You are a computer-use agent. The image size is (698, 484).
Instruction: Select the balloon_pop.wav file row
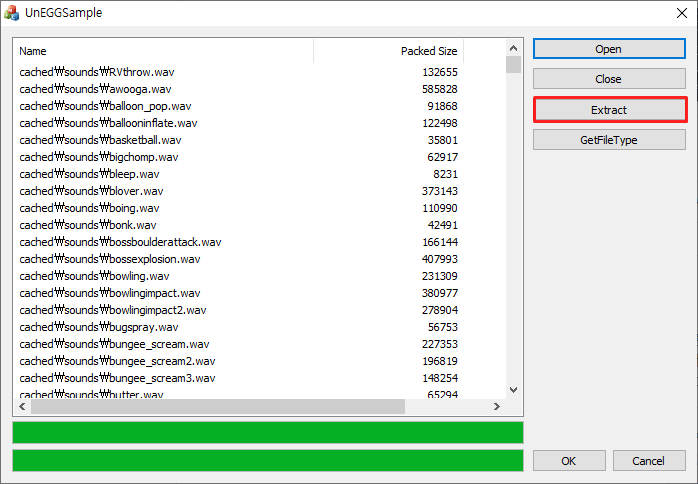(x=238, y=106)
